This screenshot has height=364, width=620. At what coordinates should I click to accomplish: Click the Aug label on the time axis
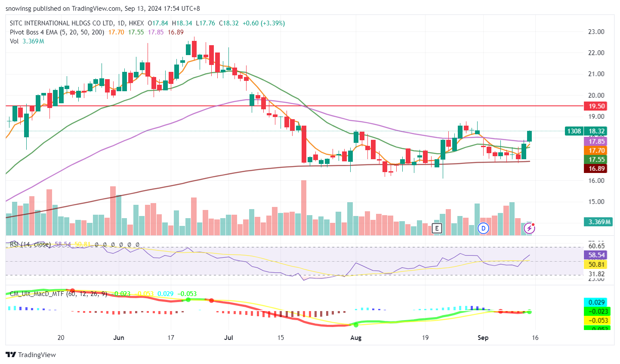(x=356, y=338)
